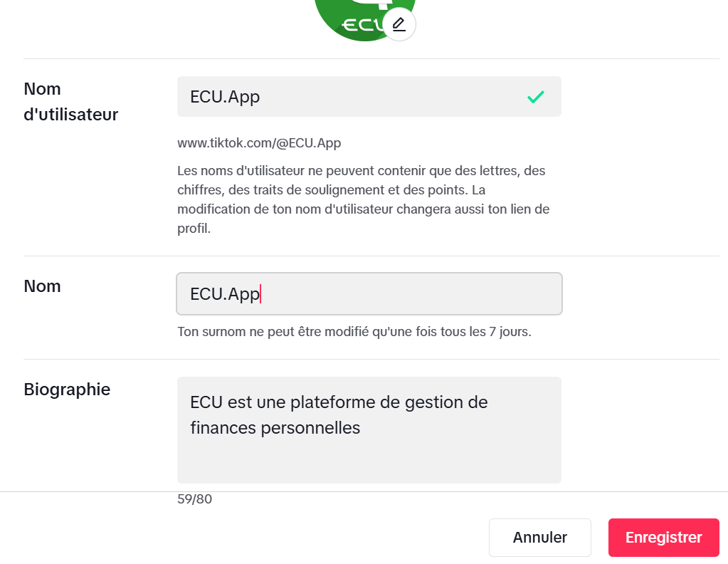Click Annuler to discard profile changes
Screen dimensions: 728x564
[x=540, y=538]
